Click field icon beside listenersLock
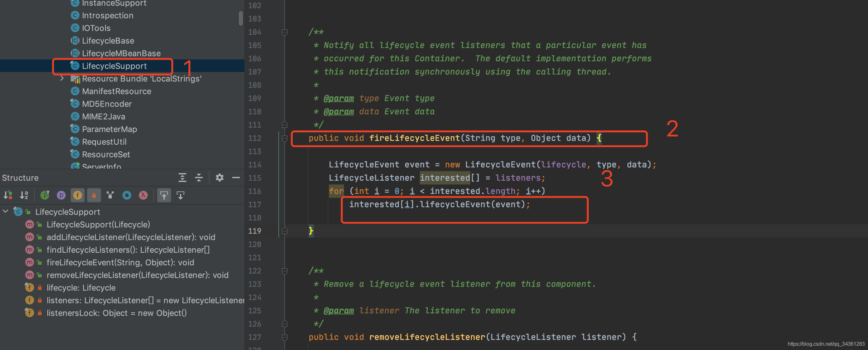This screenshot has width=868, height=350. click(x=30, y=313)
